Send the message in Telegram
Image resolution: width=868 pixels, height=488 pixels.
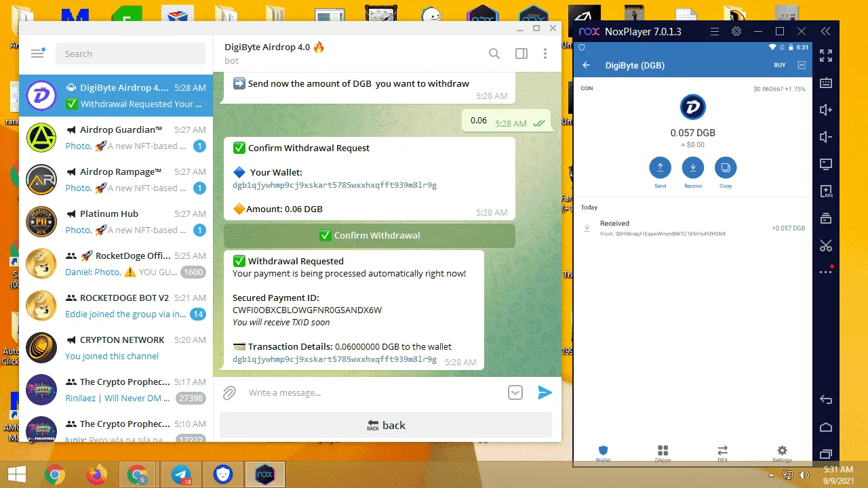tap(545, 392)
